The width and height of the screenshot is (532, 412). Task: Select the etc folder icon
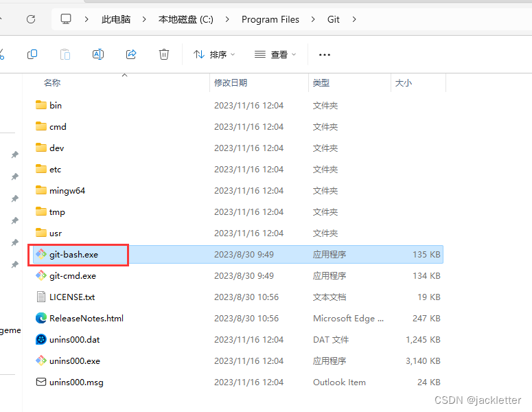(x=41, y=169)
